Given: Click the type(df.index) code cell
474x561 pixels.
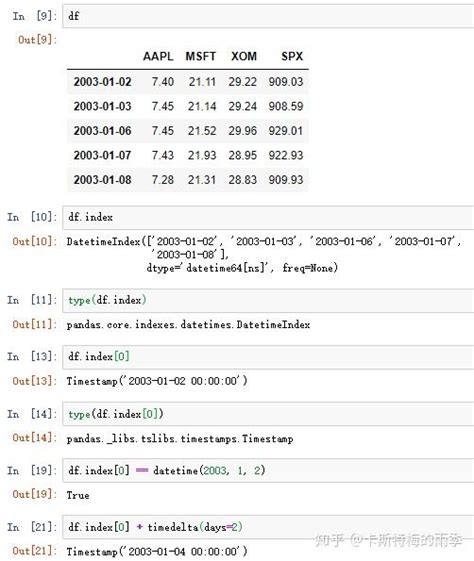Looking at the screenshot, I should tap(268, 300).
